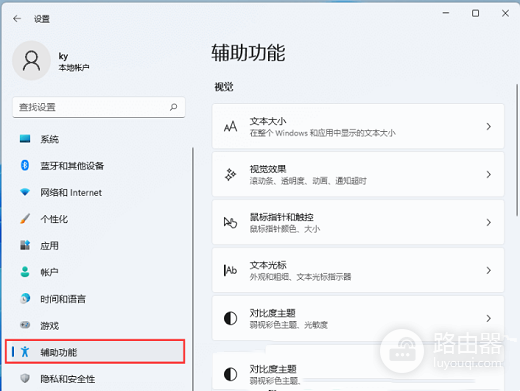
Task: Click the 应用 apps icon
Action: pos(25,245)
